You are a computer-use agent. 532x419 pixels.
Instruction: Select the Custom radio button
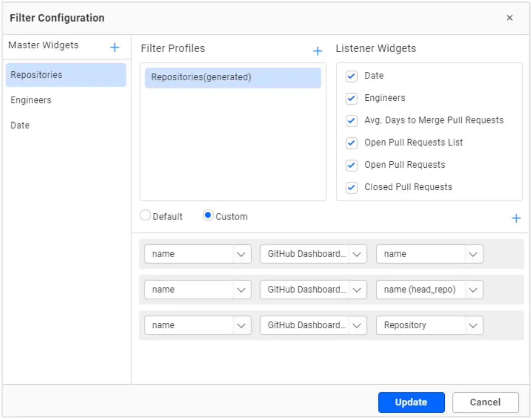pos(208,215)
